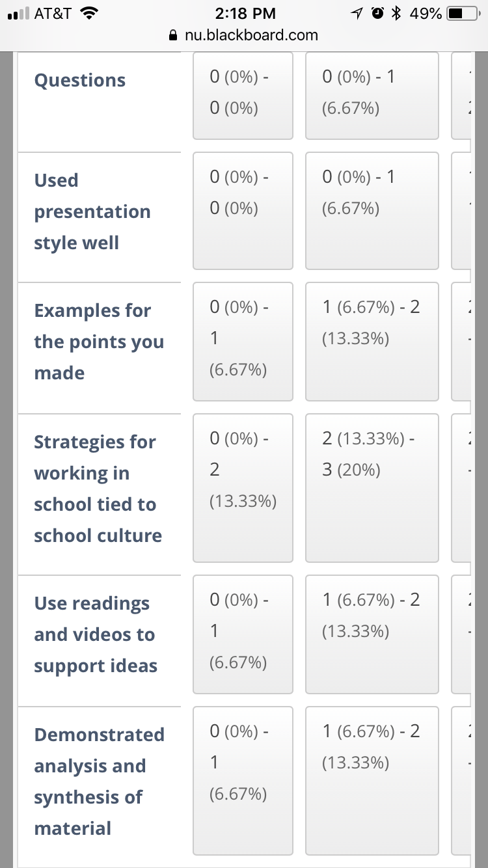
Task: Tap the 2:18 PM clock in status bar
Action: (x=245, y=13)
